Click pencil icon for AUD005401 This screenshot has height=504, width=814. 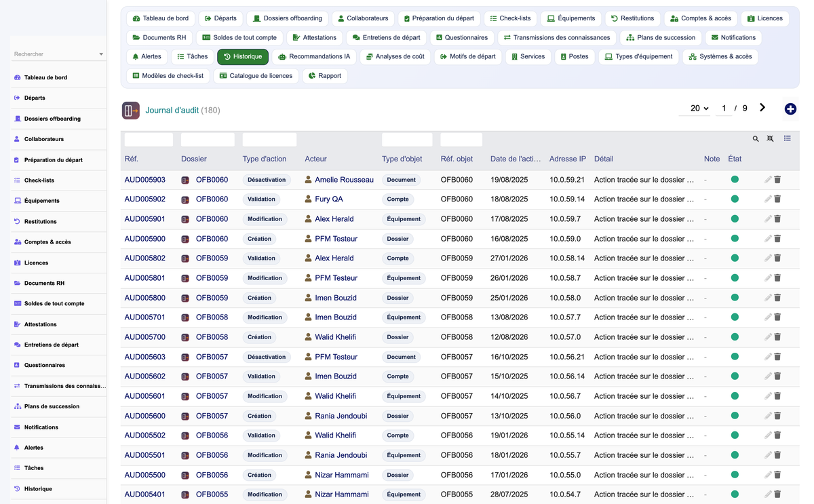768,495
